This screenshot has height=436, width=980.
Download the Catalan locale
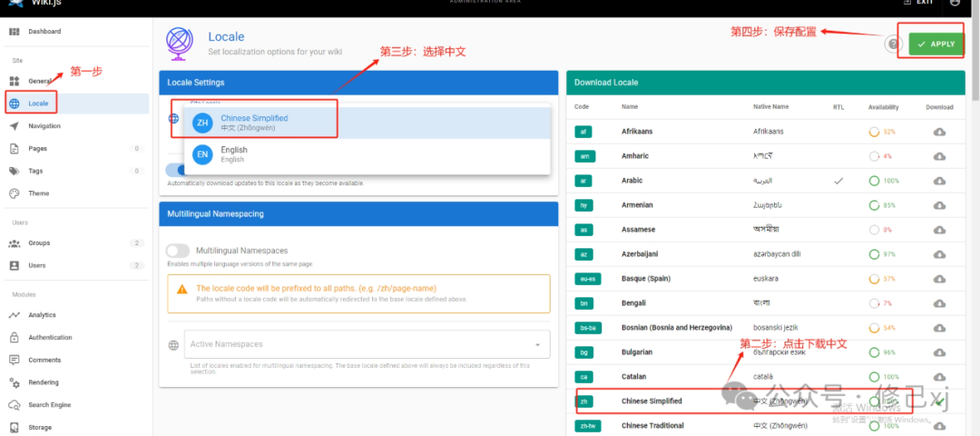coord(939,377)
